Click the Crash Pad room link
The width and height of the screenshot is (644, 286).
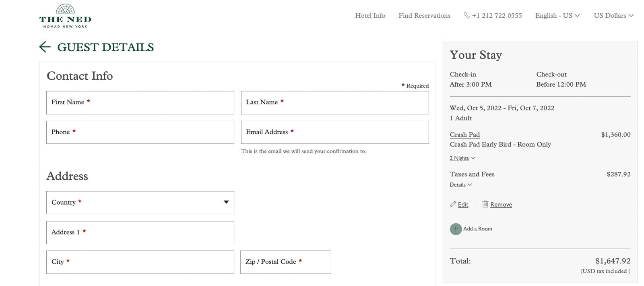pyautogui.click(x=464, y=135)
